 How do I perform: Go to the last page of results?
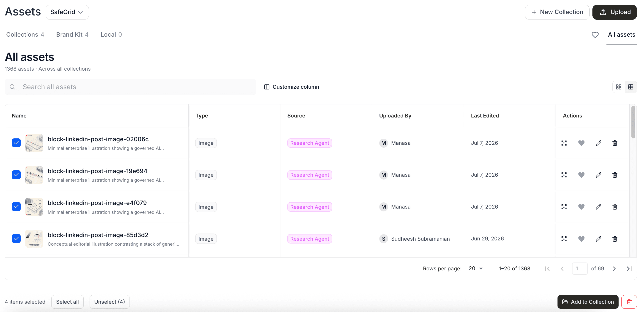pos(629,268)
